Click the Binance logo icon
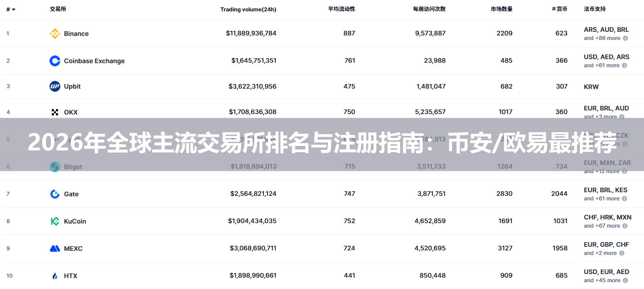The width and height of the screenshot is (644, 289). (55, 34)
